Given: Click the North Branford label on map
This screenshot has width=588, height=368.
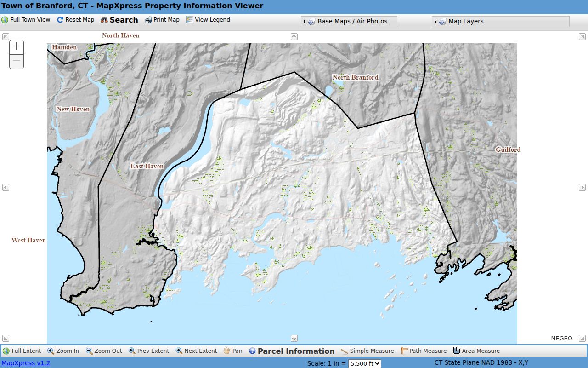Looking at the screenshot, I should (x=356, y=77).
